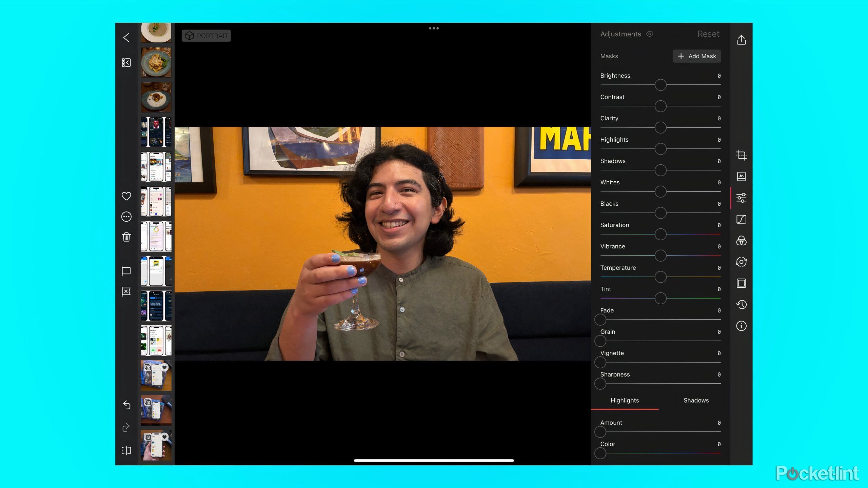This screenshot has height=488, width=868.
Task: Click the share/export icon
Action: pos(741,39)
